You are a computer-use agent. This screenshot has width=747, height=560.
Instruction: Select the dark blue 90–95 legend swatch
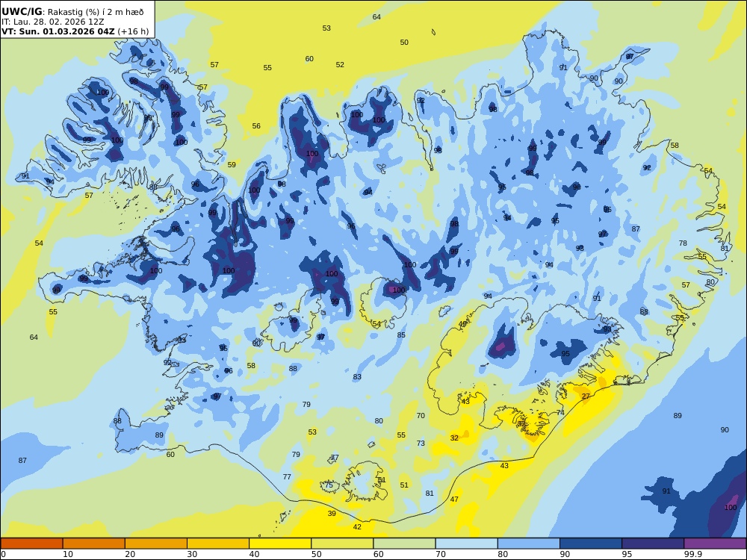tap(591, 544)
